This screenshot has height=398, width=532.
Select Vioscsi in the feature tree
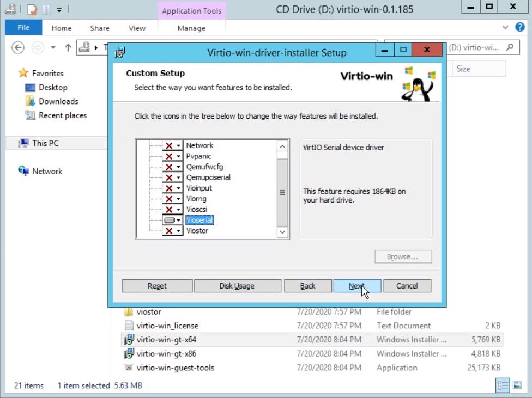pyautogui.click(x=196, y=210)
